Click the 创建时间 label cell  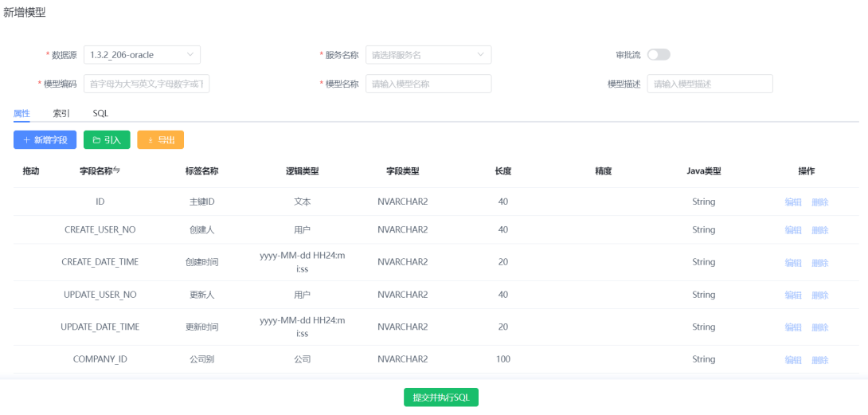point(202,261)
